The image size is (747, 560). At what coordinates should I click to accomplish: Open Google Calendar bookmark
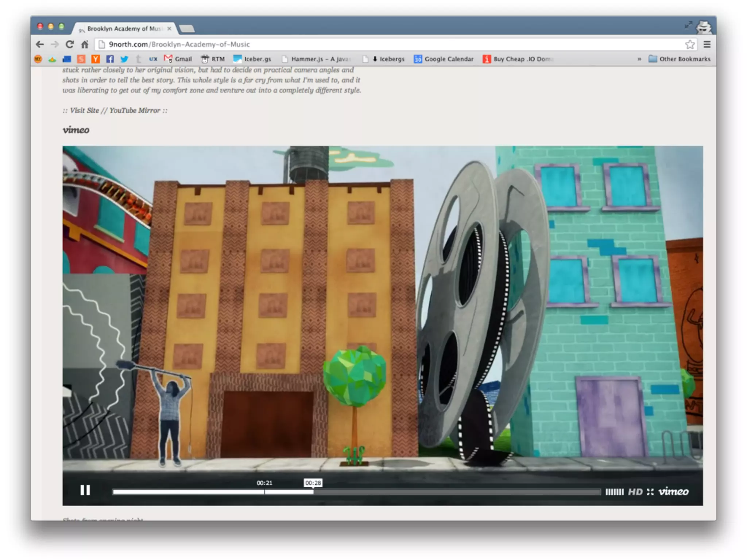(444, 59)
